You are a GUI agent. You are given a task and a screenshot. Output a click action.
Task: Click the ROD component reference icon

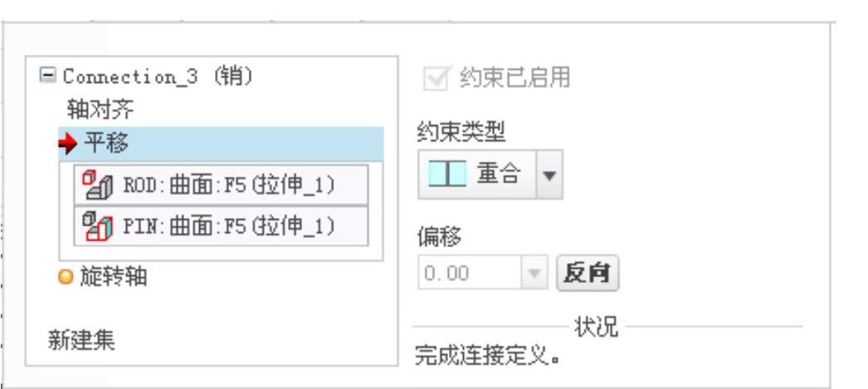click(98, 185)
